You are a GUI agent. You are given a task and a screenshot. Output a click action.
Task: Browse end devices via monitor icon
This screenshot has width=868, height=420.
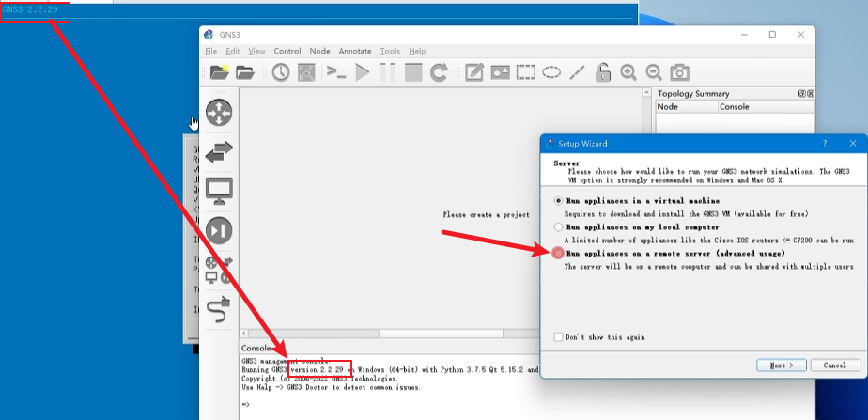pyautogui.click(x=219, y=191)
